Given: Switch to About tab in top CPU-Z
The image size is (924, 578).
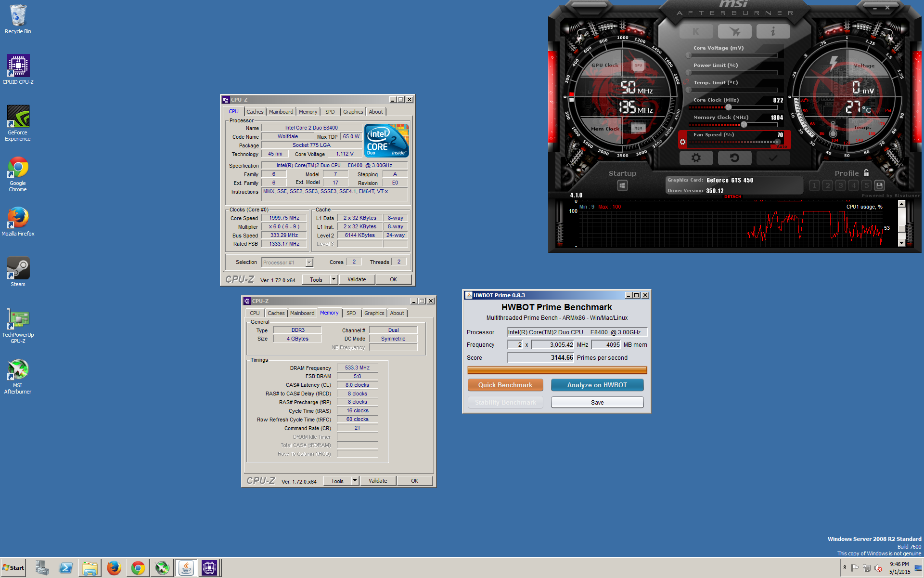Looking at the screenshot, I should [x=376, y=112].
